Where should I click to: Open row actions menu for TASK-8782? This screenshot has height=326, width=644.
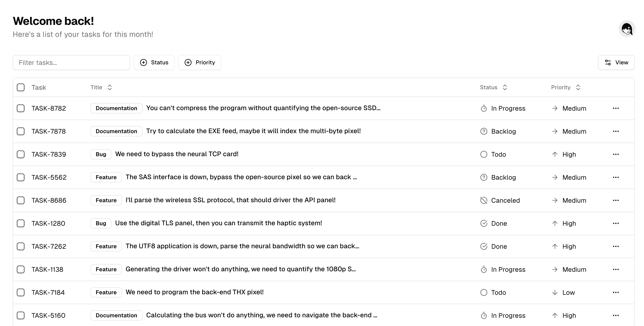coord(615,108)
